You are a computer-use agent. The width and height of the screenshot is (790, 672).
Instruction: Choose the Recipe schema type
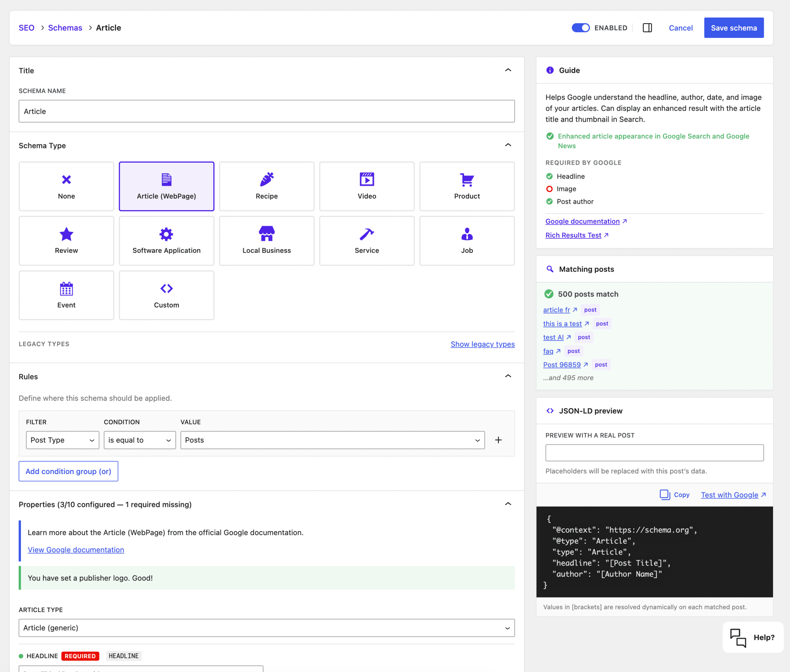(x=267, y=186)
